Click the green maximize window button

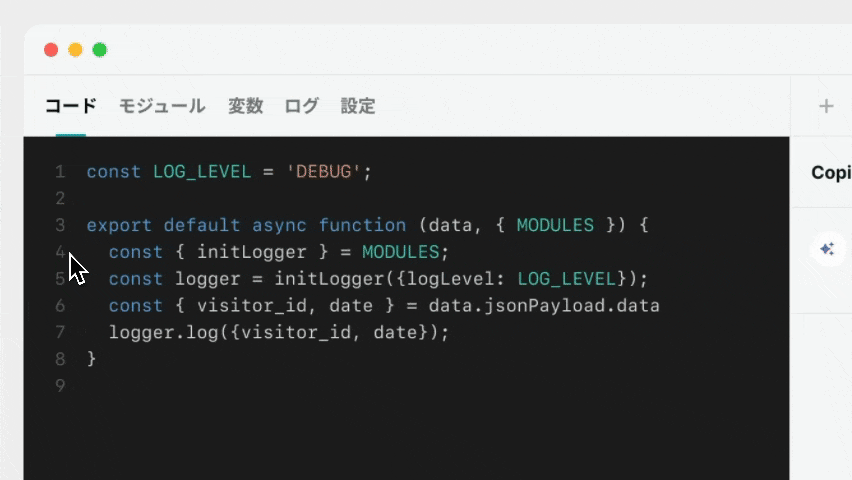tap(99, 50)
